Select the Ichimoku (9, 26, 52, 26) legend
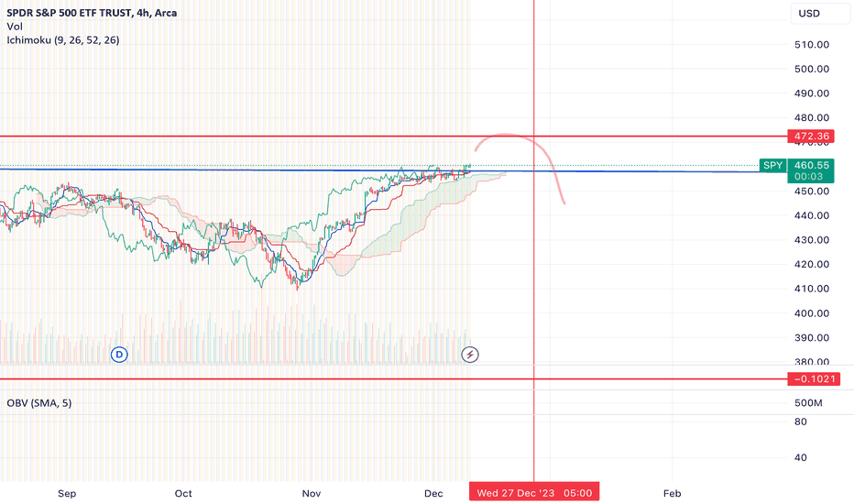This screenshot has width=854, height=504. [x=63, y=40]
